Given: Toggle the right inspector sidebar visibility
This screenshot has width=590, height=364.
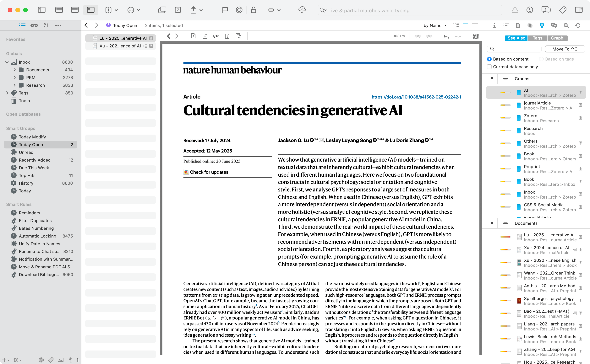Looking at the screenshot, I should pyautogui.click(x=579, y=10).
